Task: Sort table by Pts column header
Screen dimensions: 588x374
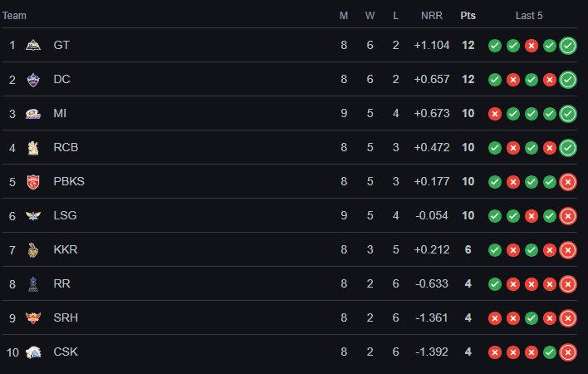Action: tap(468, 15)
